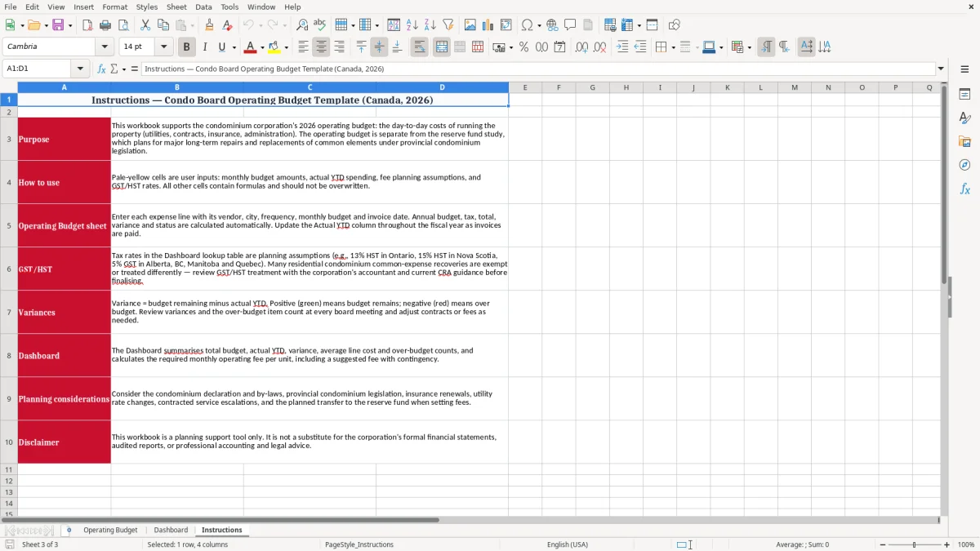Screen dimensions: 980x551
Task: Open the sidebar Gallery icon
Action: 964,142
